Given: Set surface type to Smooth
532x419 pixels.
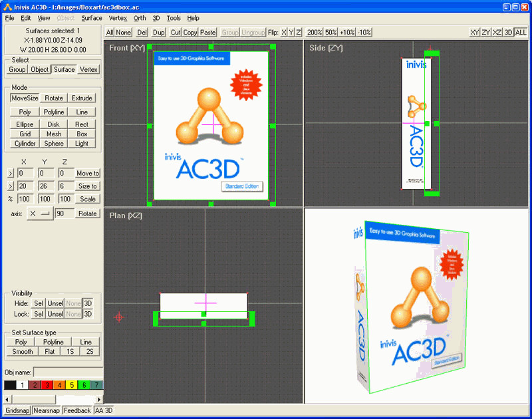Looking at the screenshot, I should point(23,351).
